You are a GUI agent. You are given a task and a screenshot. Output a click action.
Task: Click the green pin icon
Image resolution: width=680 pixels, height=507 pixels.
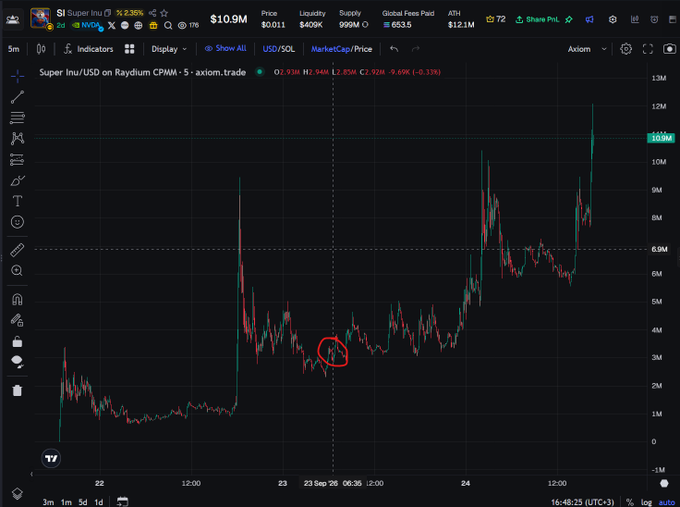[569, 19]
